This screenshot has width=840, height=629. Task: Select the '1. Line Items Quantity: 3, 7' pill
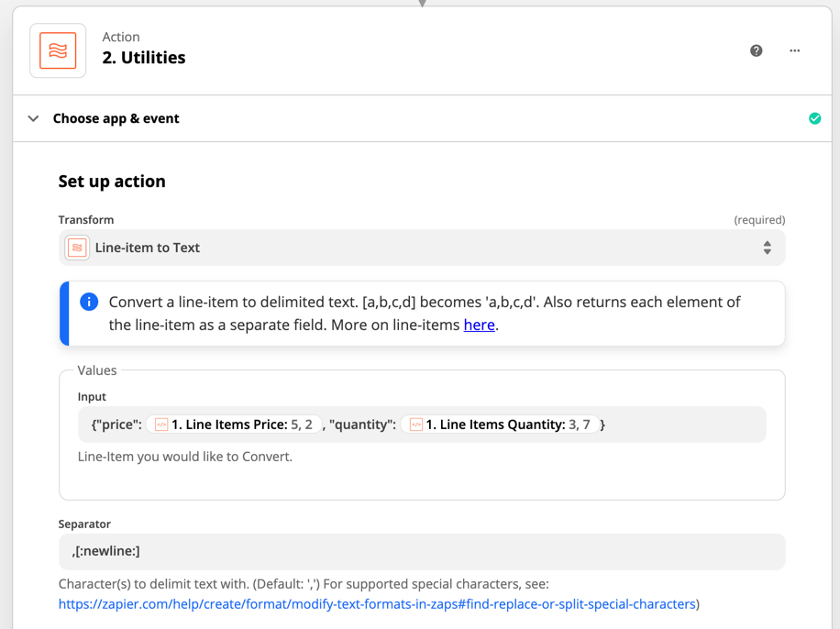point(500,425)
